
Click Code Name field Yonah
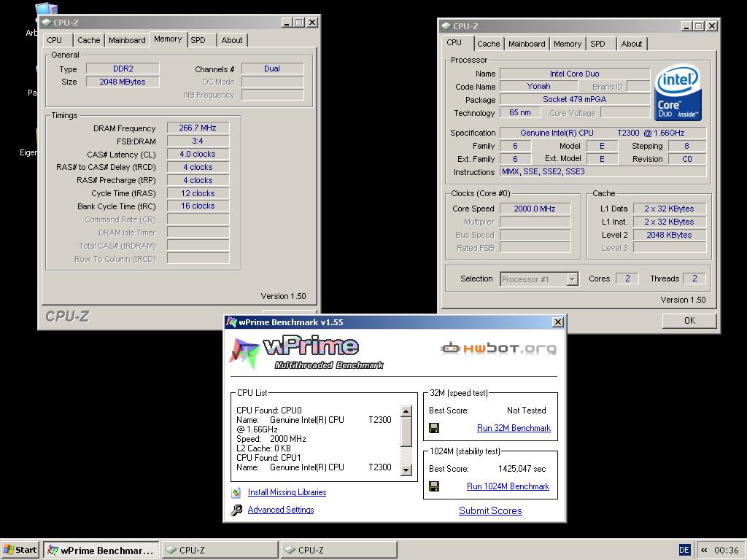539,86
